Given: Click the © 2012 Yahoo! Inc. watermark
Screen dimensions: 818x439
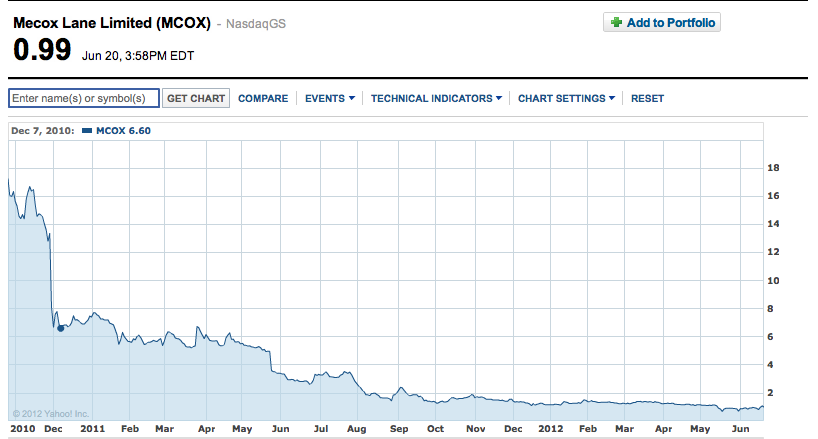Looking at the screenshot, I should tap(51, 412).
